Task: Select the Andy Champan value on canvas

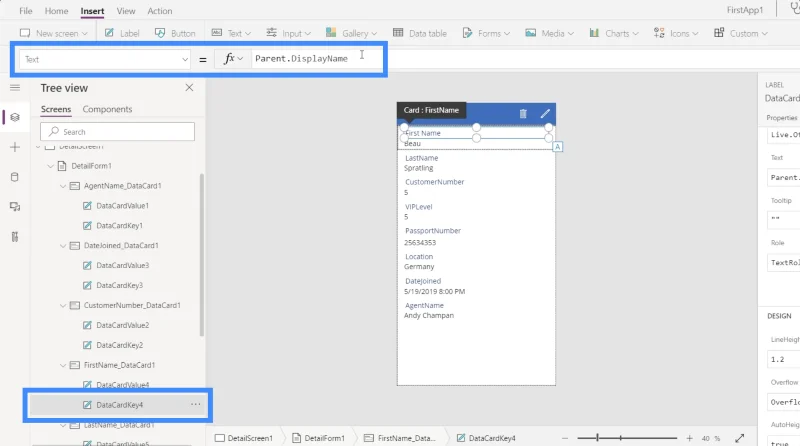Action: coord(429,315)
